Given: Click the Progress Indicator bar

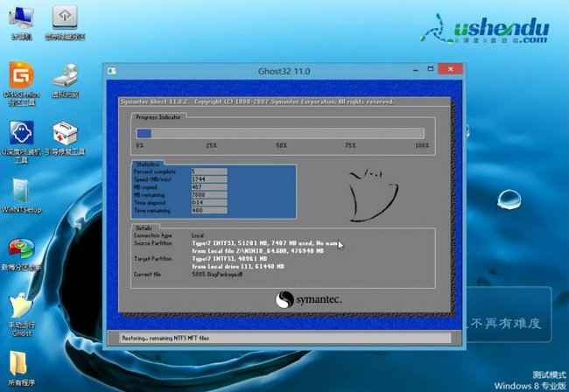Looking at the screenshot, I should point(280,134).
